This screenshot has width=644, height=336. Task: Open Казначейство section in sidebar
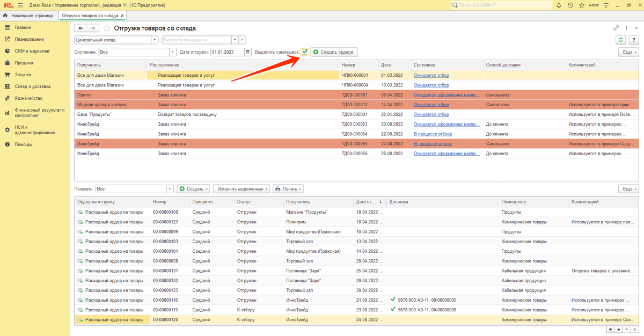[x=28, y=98]
